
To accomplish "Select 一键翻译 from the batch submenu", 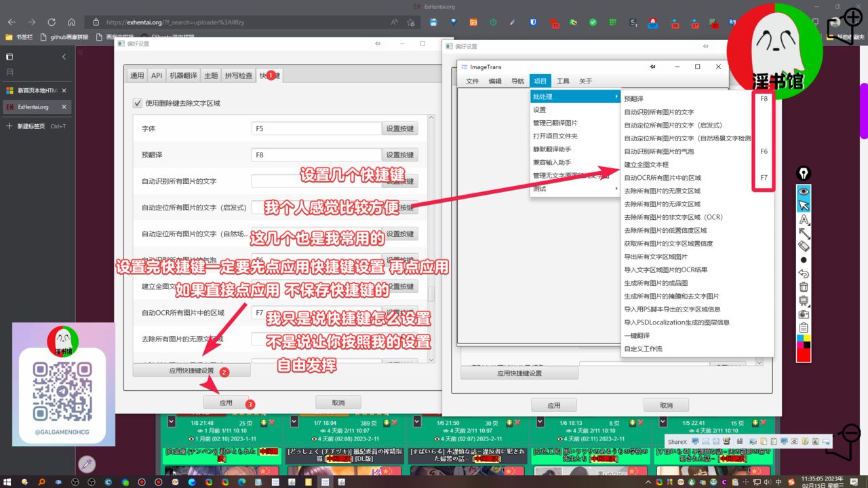I will 637,335.
